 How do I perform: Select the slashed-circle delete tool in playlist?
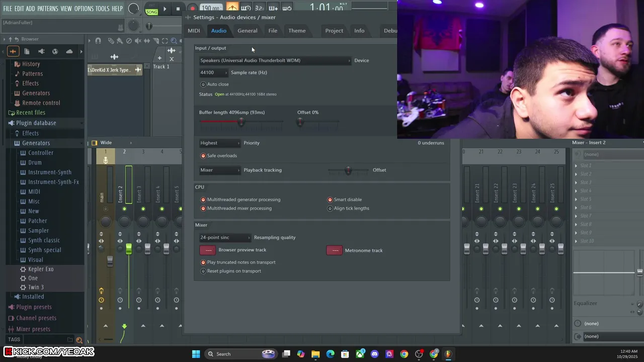[x=129, y=41]
